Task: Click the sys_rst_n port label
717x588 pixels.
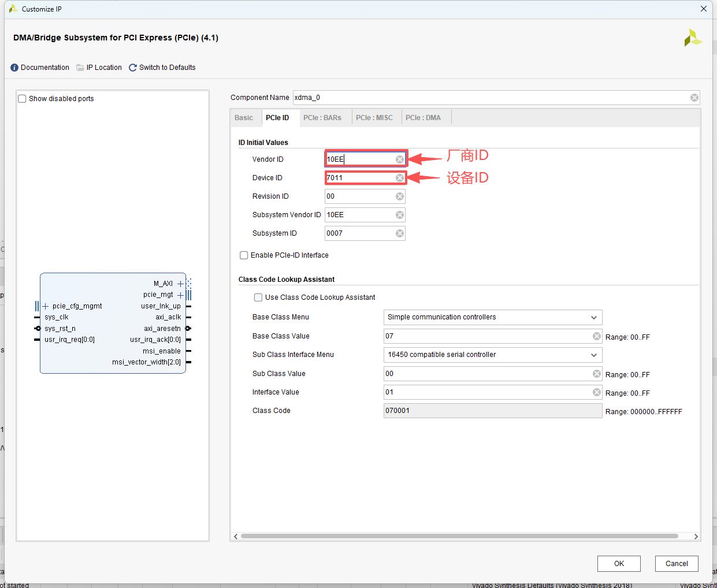Action: point(60,329)
